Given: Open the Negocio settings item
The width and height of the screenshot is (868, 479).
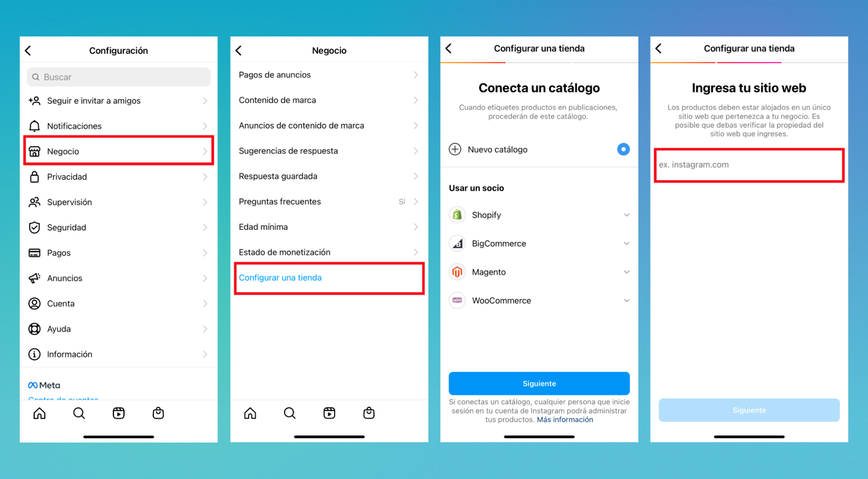Looking at the screenshot, I should [119, 151].
